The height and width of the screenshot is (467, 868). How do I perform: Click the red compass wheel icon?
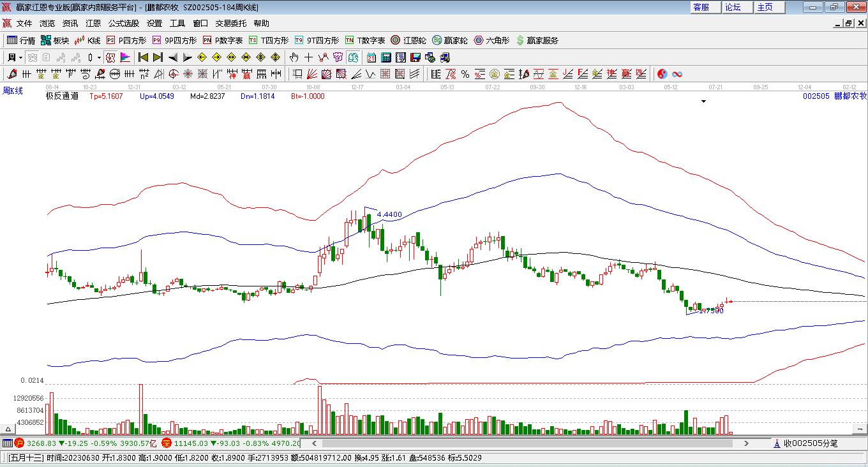pos(173,74)
